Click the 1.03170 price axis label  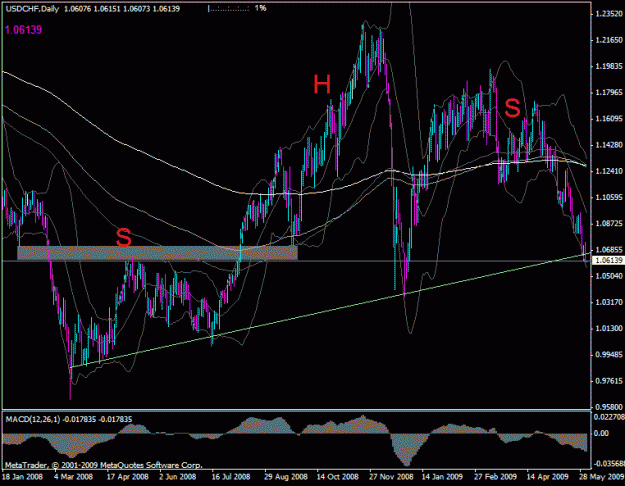[x=609, y=302]
